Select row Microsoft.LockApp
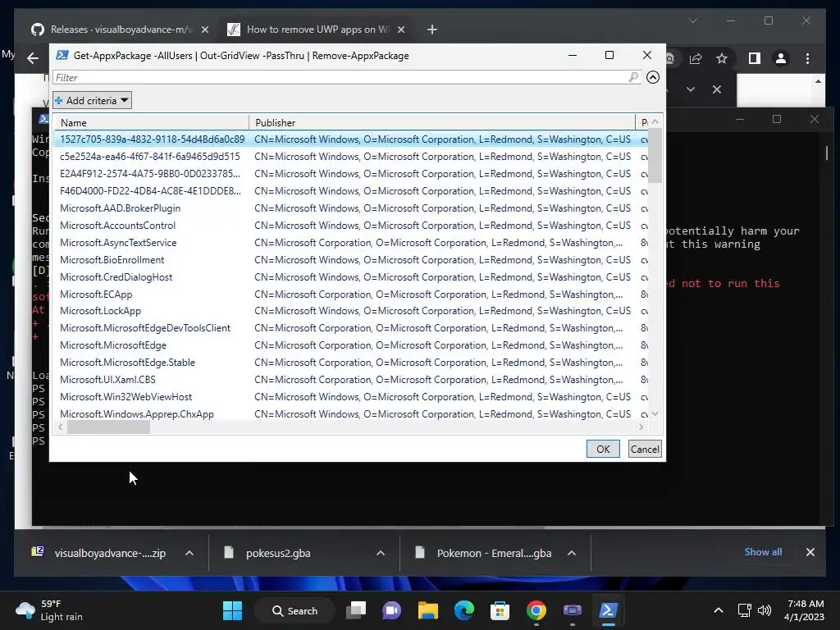The height and width of the screenshot is (630, 840). pyautogui.click(x=351, y=311)
